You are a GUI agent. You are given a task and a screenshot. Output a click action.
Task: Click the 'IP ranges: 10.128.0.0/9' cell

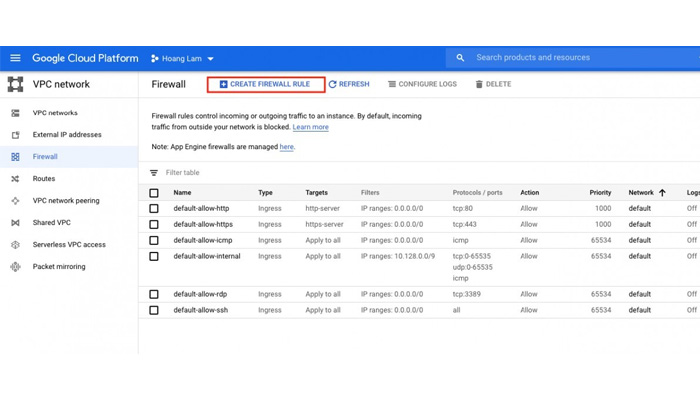[398, 256]
